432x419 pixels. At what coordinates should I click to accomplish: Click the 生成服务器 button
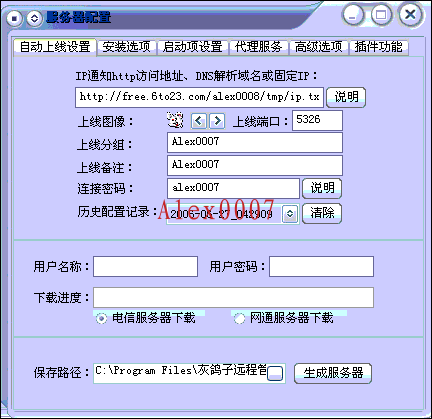pos(333,373)
